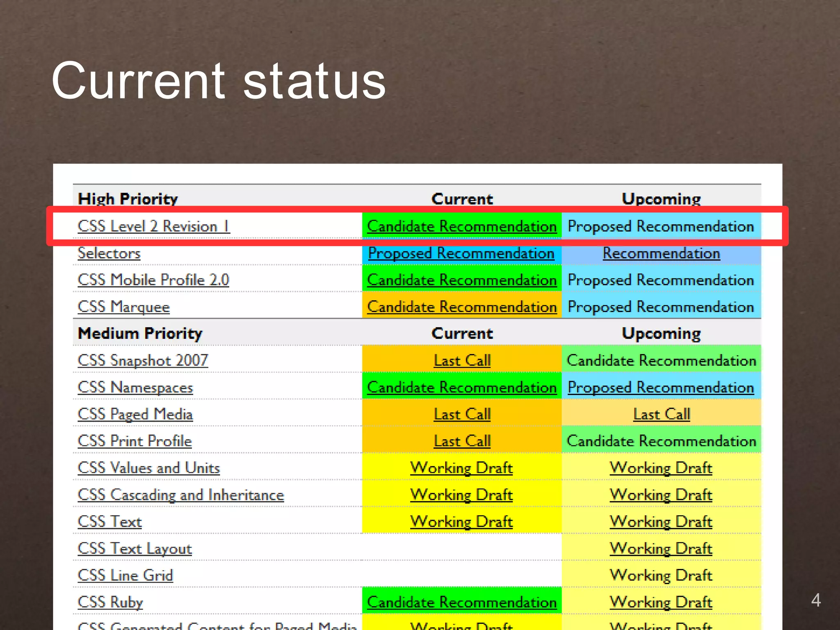This screenshot has width=840, height=630.
Task: Select upcoming Candidate Recommendation for CSS Snapshot 2007
Action: (661, 361)
